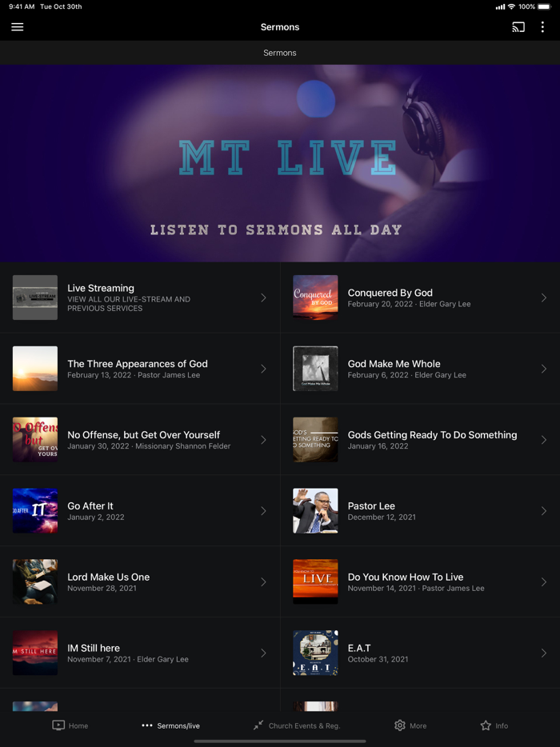Select the Do You Know How To Live thumbnail
The height and width of the screenshot is (747, 560).
pos(315,581)
